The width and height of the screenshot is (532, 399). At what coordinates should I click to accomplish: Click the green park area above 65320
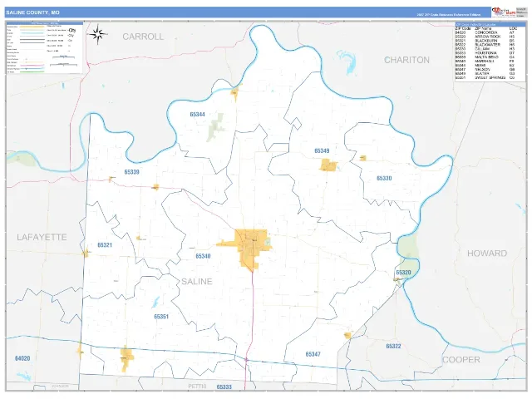(x=408, y=253)
